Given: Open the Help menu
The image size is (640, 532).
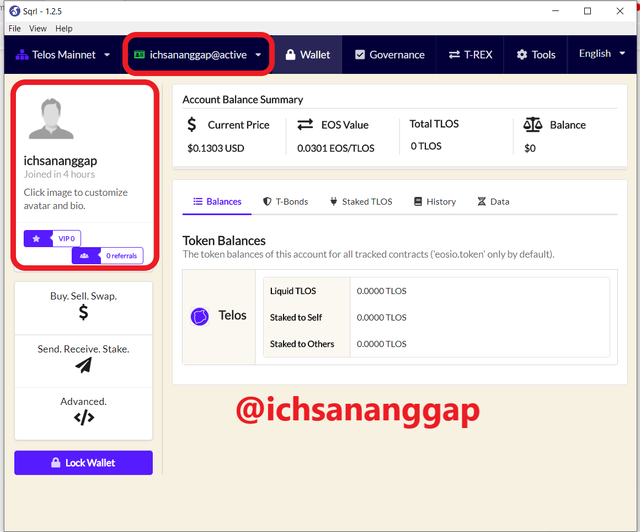Looking at the screenshot, I should point(64,29).
